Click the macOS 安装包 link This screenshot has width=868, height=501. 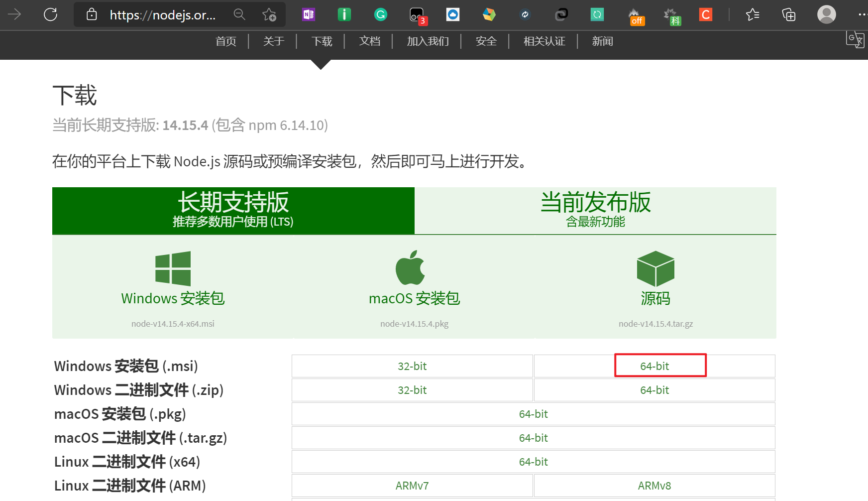click(x=414, y=298)
